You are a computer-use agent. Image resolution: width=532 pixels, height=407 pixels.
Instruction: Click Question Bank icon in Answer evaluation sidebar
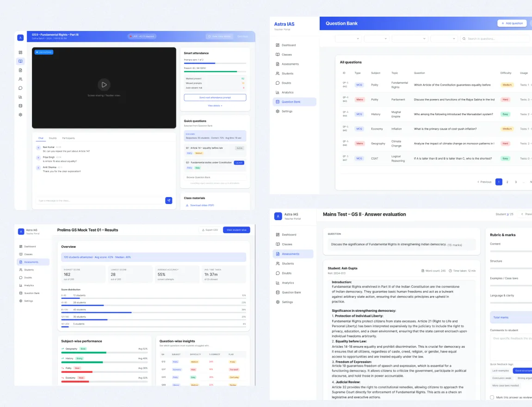pos(278,292)
